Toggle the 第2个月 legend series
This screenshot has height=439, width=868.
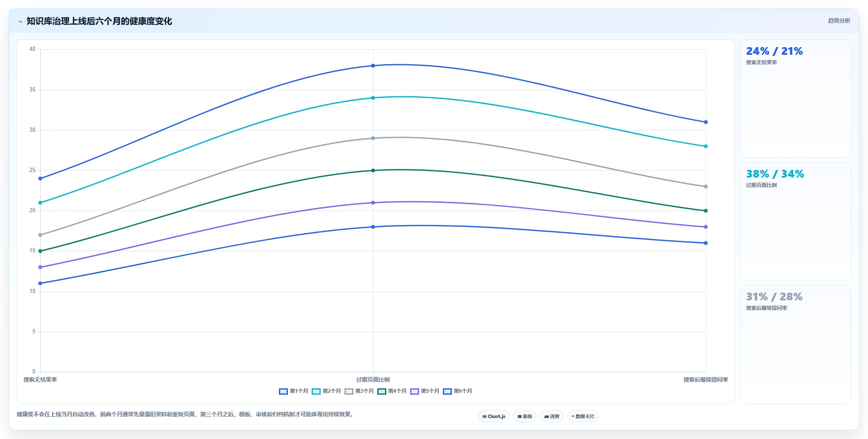[x=326, y=391]
